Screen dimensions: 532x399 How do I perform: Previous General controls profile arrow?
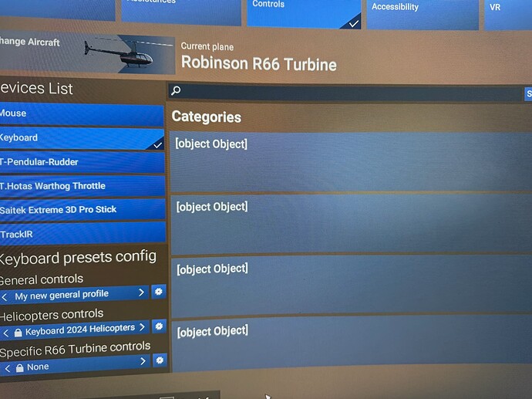click(x=5, y=297)
